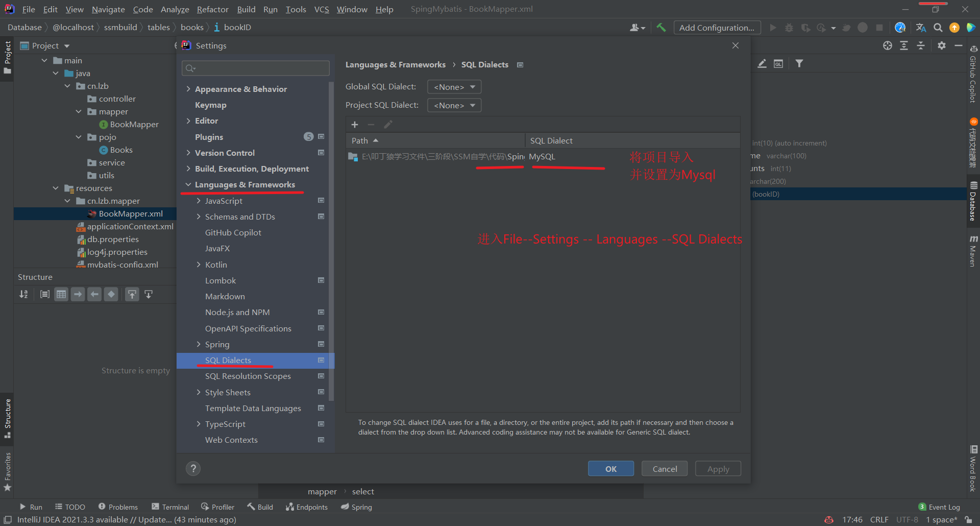Open the Terminal tool window tab
This screenshot has height=526, width=980.
(x=170, y=507)
